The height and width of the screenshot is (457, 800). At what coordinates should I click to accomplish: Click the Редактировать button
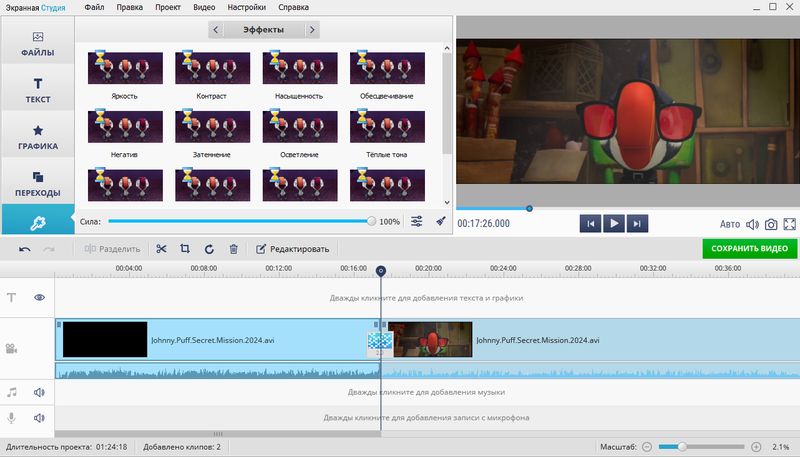pos(292,249)
